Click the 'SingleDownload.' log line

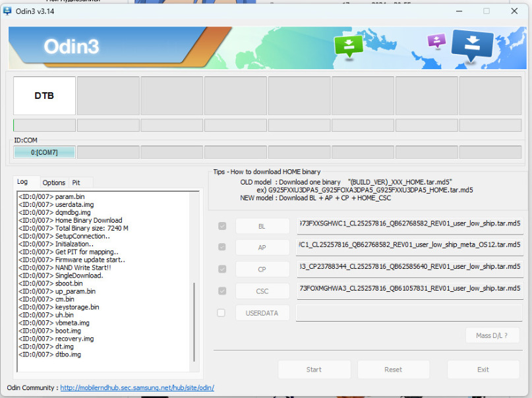point(61,275)
